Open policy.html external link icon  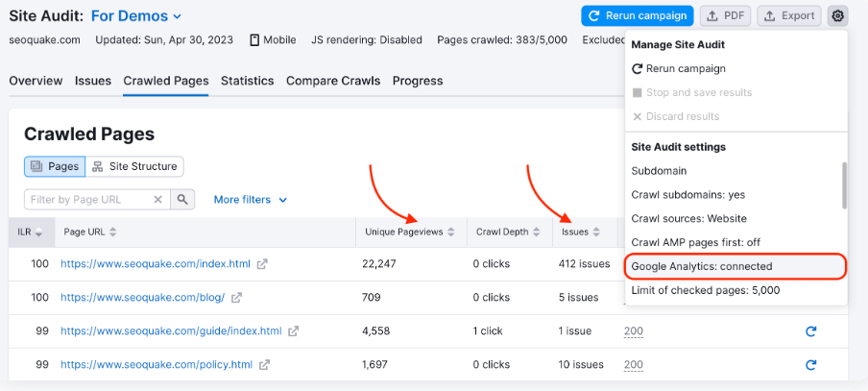pos(265,365)
